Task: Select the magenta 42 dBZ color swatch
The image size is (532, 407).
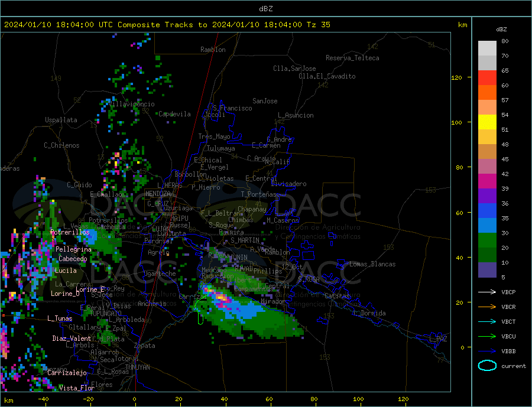Action: tap(487, 181)
